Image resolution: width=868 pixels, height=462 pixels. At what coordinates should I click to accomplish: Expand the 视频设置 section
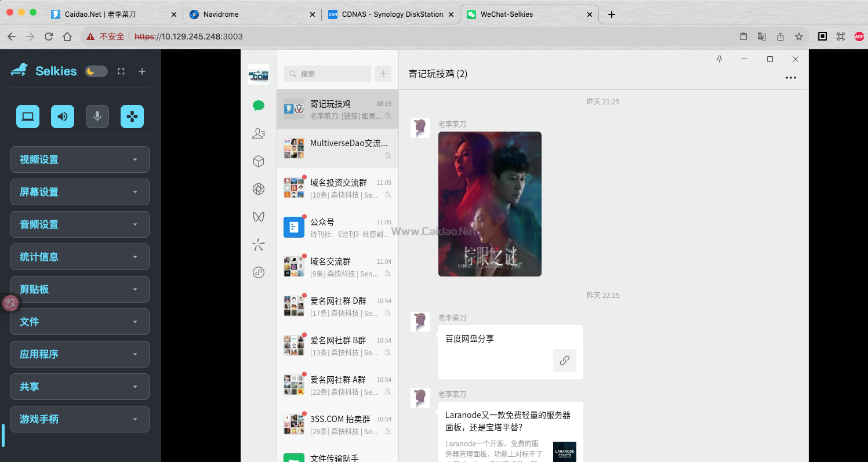[80, 159]
